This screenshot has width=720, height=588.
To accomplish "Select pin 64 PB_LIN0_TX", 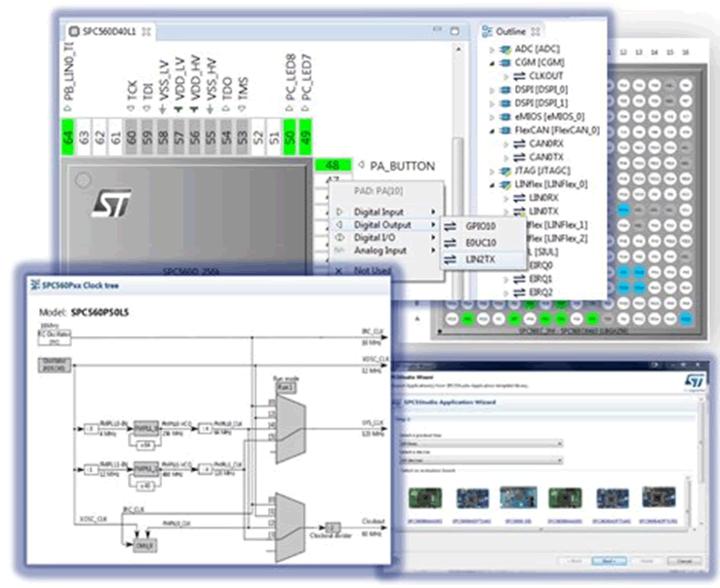I will pos(67,137).
